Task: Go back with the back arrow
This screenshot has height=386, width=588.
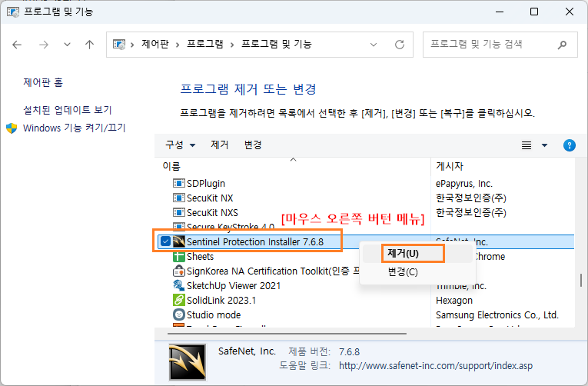Action: [17, 45]
